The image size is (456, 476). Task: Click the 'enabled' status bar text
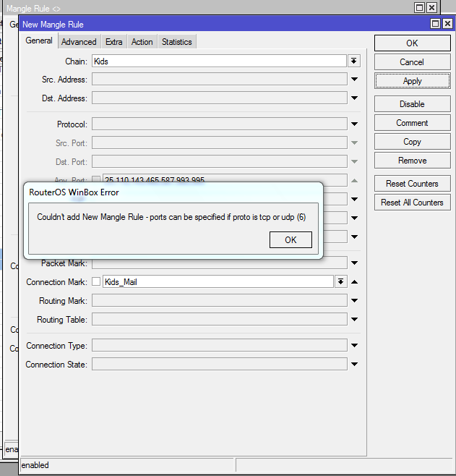[x=35, y=465]
